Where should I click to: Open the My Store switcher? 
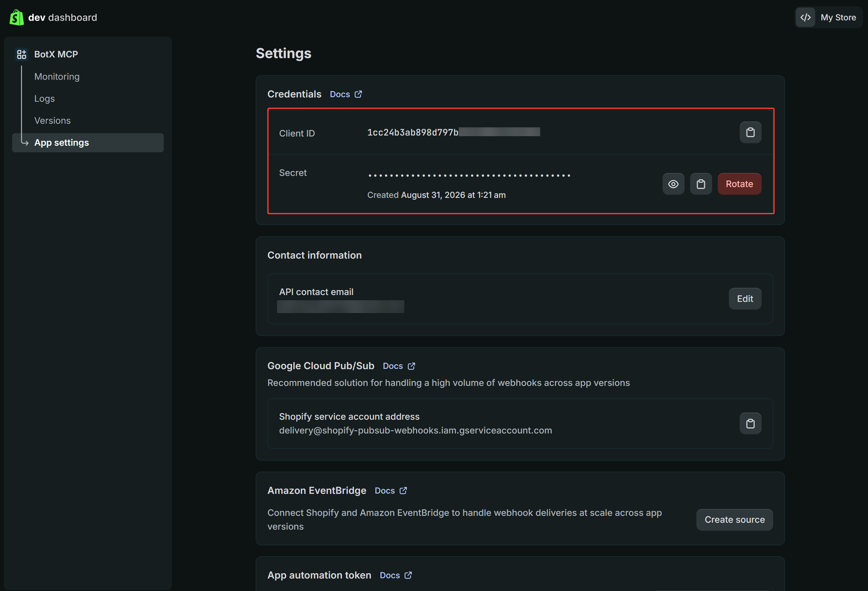829,18
